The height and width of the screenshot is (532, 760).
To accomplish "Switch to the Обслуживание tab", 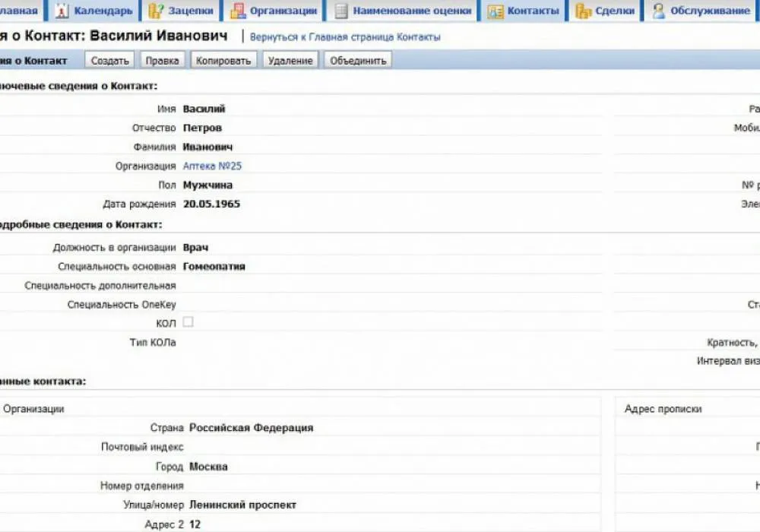I will pyautogui.click(x=701, y=10).
